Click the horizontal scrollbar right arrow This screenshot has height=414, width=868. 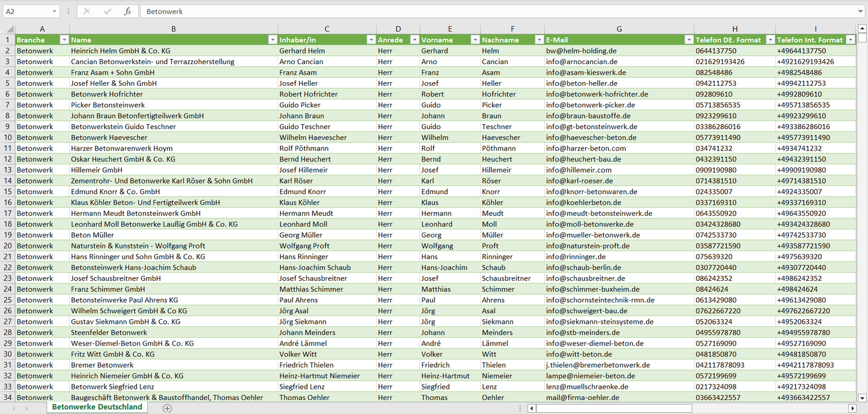click(852, 408)
